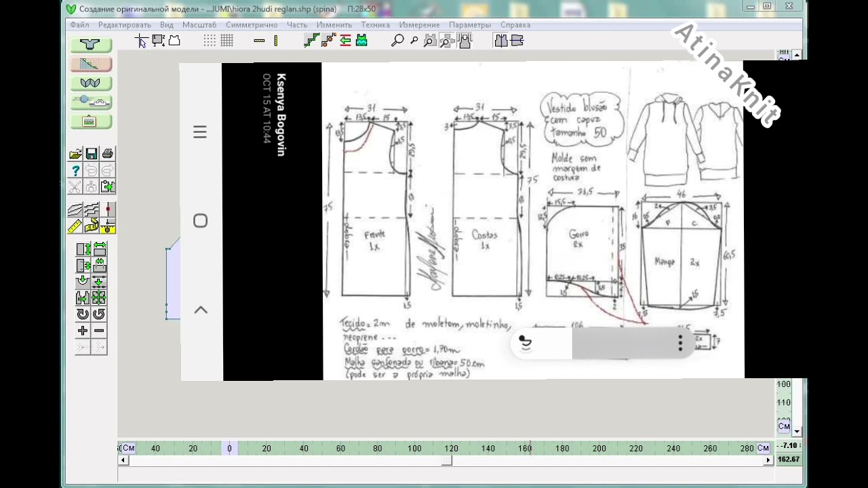Click the horizontal scrollbar right arrow
The image size is (868, 488).
768,460
